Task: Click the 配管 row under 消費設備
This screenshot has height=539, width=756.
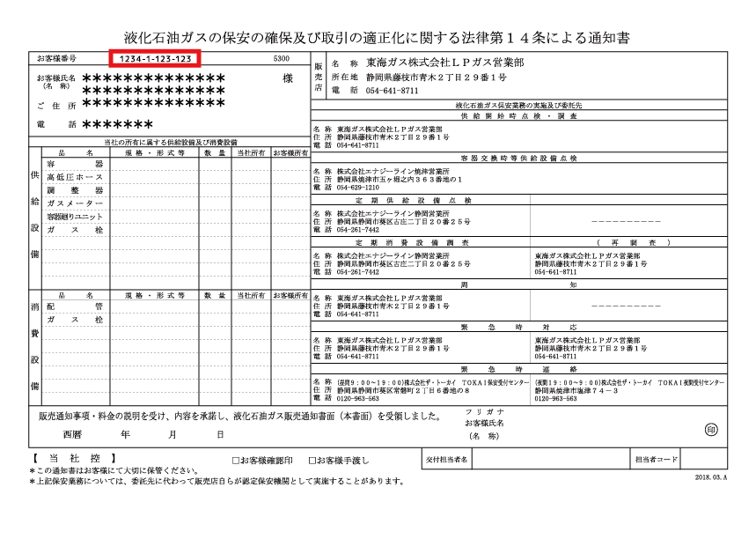Action: click(x=75, y=306)
